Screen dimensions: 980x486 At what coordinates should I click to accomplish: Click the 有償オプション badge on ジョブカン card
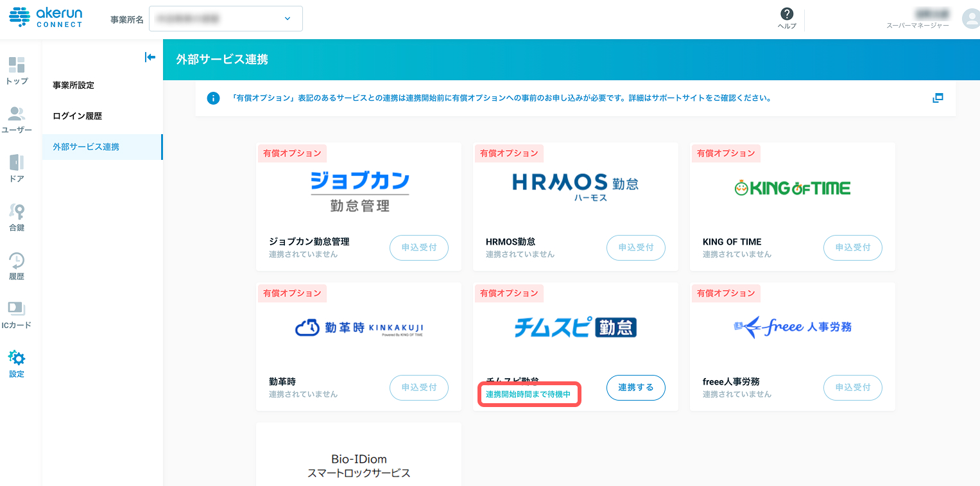coord(292,153)
